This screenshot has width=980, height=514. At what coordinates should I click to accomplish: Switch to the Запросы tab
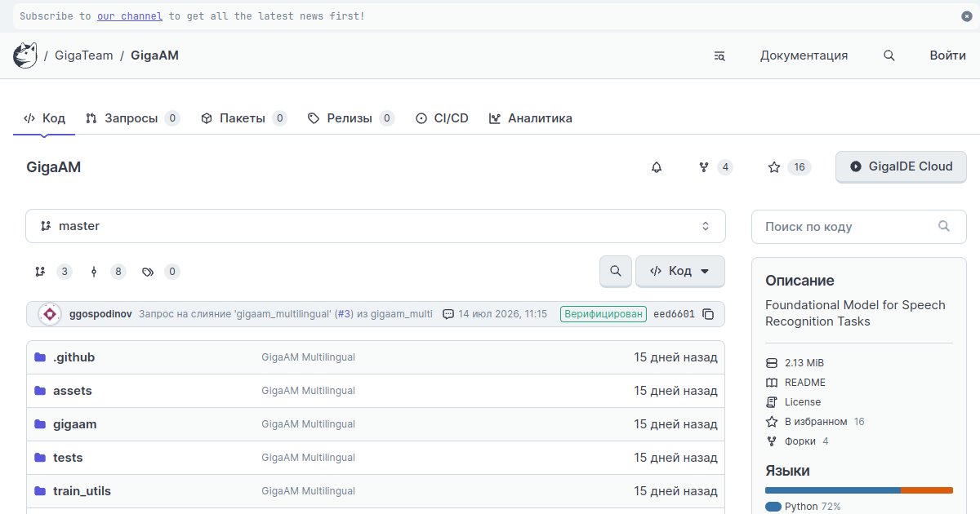tap(132, 118)
